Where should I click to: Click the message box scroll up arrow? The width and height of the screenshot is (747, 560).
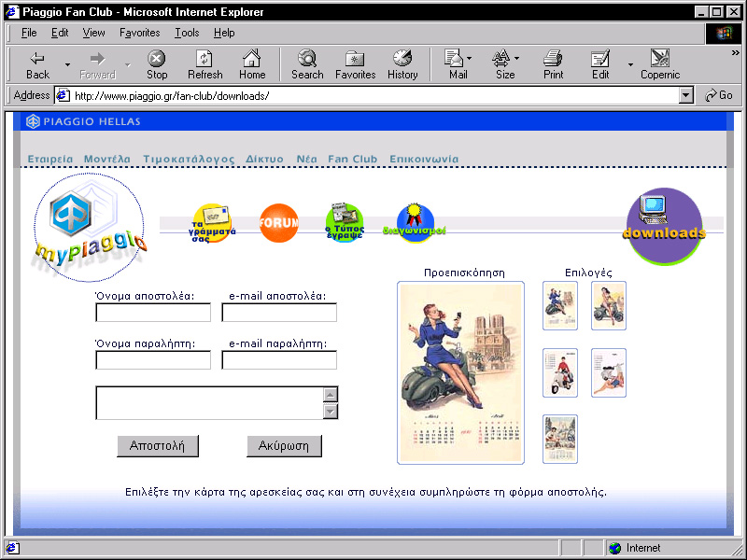coord(331,395)
